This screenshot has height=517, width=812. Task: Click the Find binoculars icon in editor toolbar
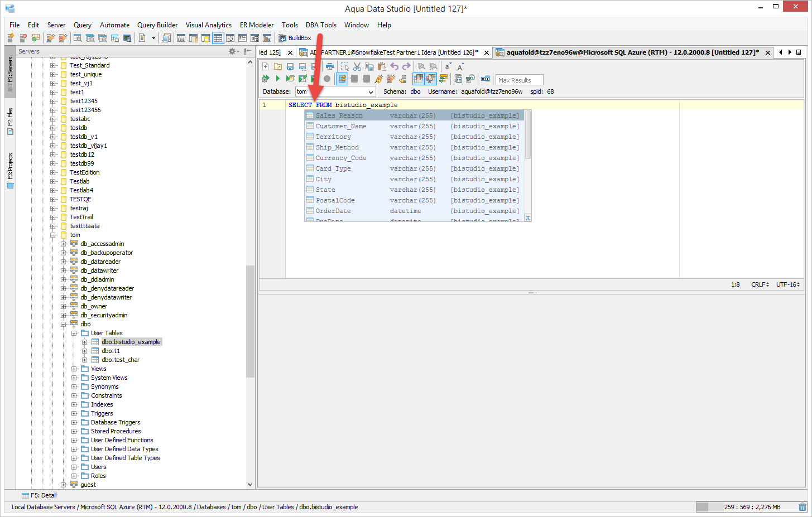[x=421, y=66]
